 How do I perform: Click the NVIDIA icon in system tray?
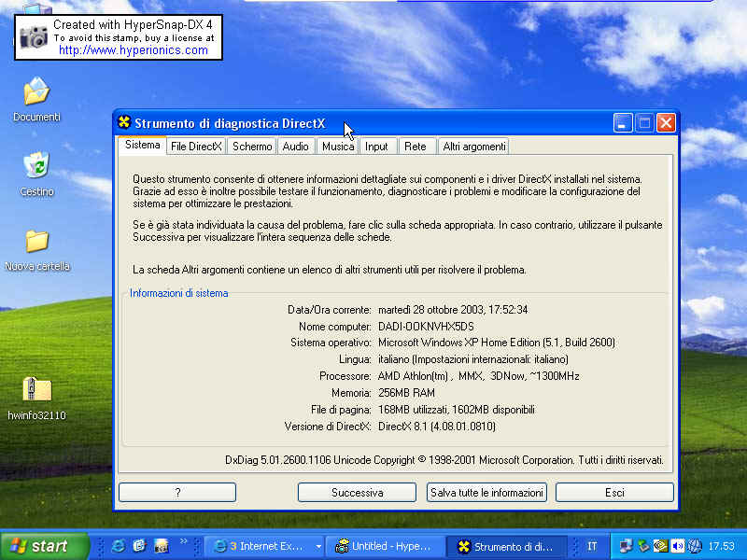pos(660,546)
